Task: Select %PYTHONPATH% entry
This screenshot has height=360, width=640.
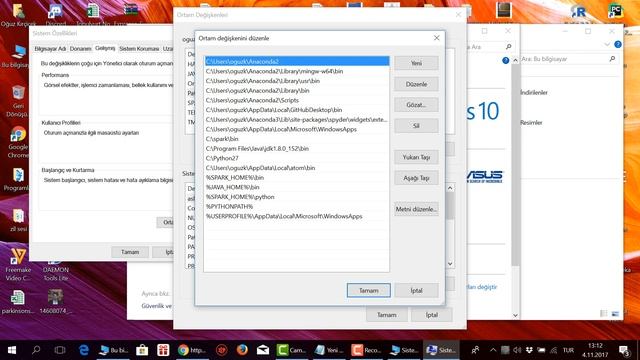Action: 297,207
